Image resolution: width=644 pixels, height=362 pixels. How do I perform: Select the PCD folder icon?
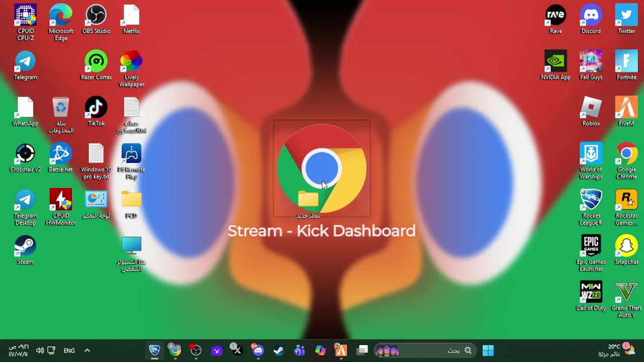pos(131,204)
